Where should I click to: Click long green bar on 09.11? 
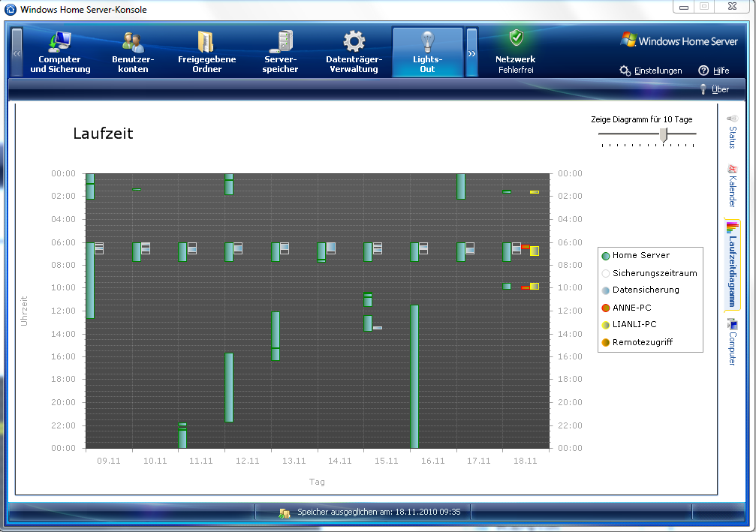(90, 281)
